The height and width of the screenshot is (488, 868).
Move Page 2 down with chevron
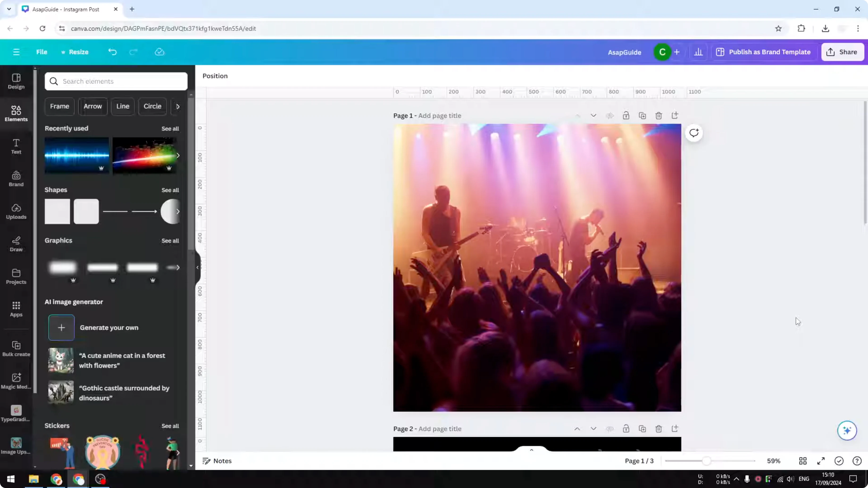coord(593,429)
